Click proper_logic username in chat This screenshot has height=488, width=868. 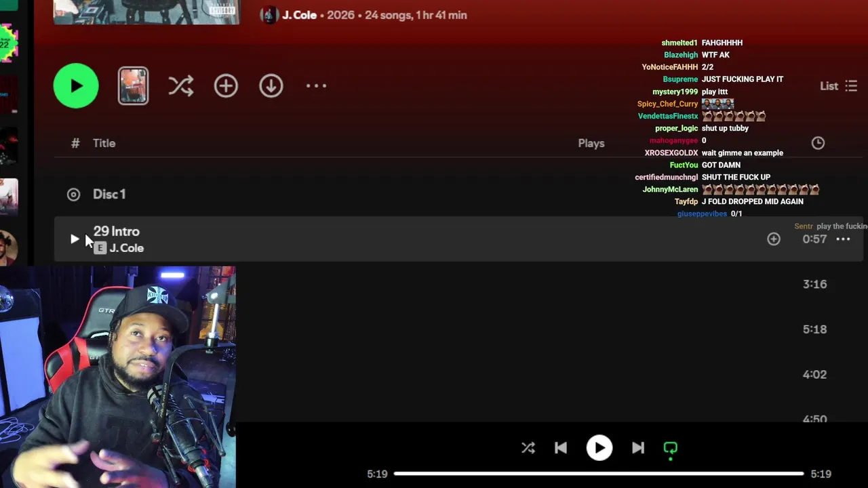(676, 128)
